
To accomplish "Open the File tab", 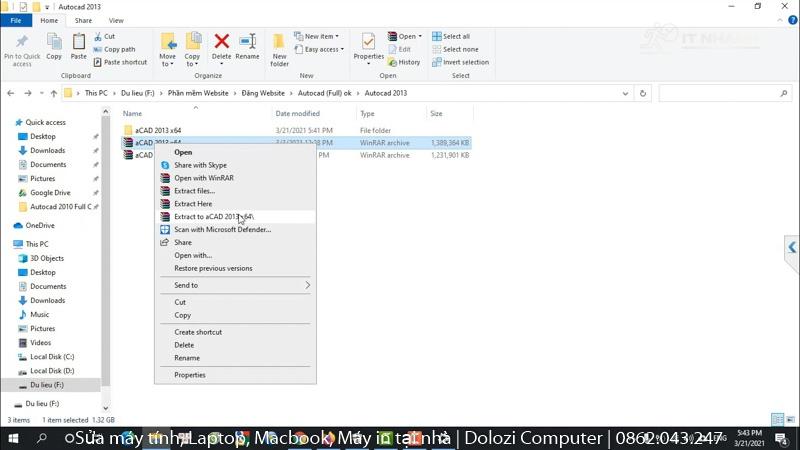I will 16,20.
